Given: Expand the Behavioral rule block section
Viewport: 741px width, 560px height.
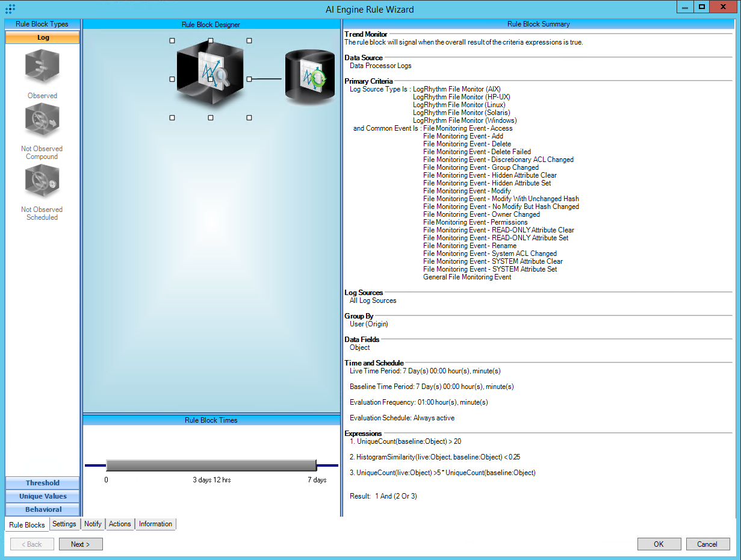Looking at the screenshot, I should pos(42,509).
